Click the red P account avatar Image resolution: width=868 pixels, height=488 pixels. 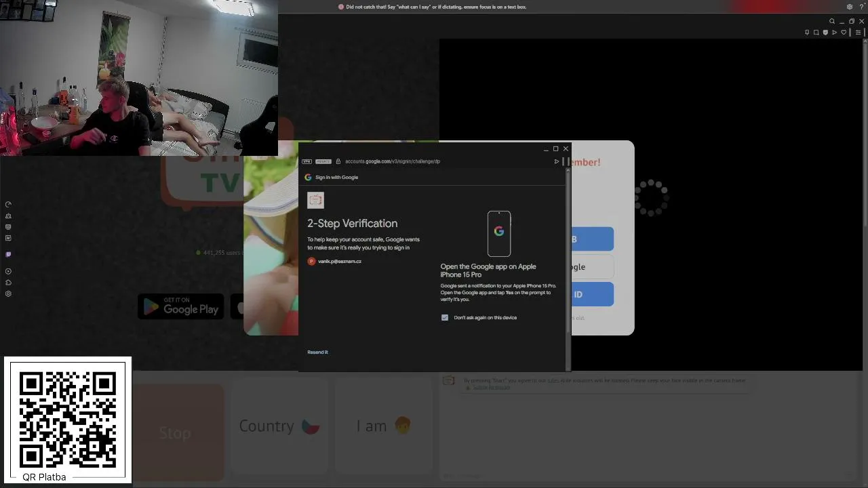(311, 262)
